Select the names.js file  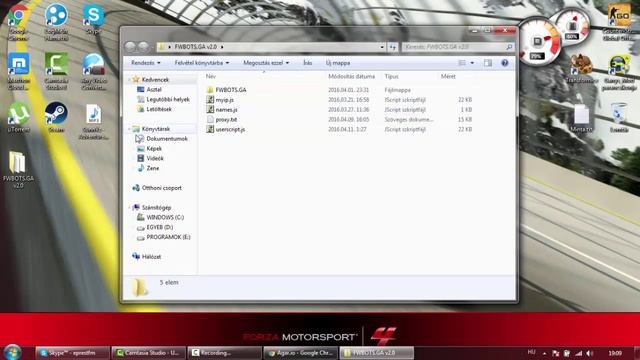[x=226, y=109]
